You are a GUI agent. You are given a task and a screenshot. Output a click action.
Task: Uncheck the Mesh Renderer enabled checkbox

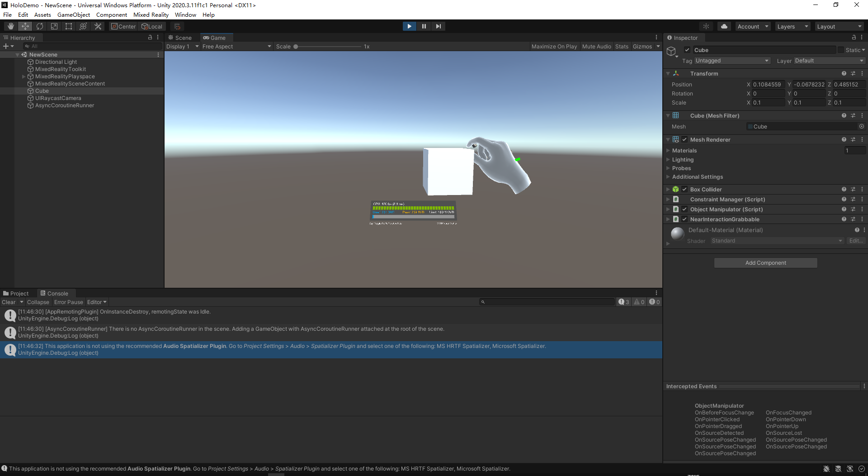(684, 139)
